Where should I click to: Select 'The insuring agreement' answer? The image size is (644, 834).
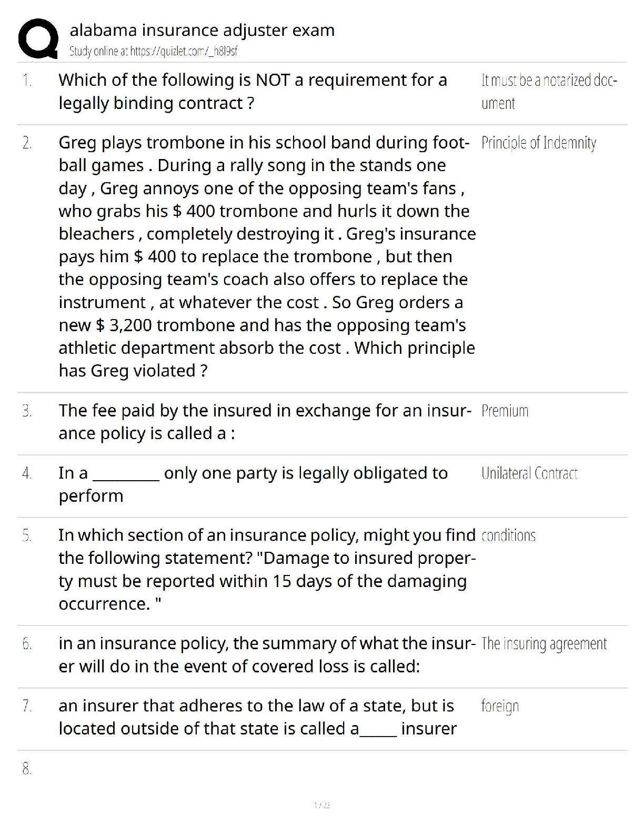tap(544, 643)
